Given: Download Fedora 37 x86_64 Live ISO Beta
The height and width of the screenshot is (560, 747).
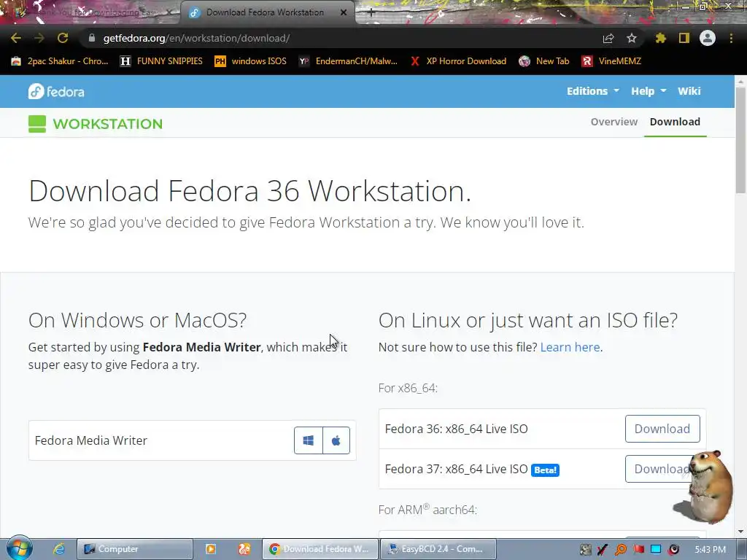Looking at the screenshot, I should (662, 469).
